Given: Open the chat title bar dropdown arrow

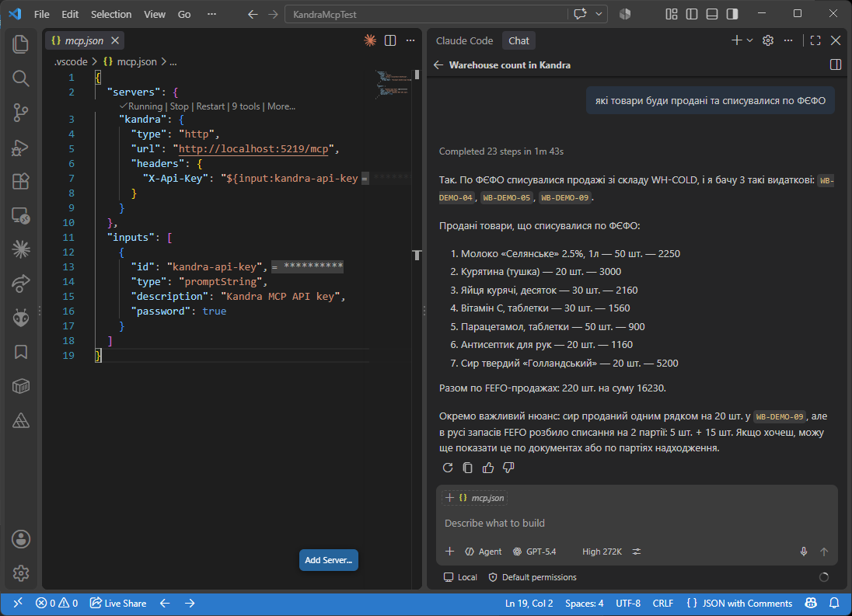Looking at the screenshot, I should pos(599,14).
